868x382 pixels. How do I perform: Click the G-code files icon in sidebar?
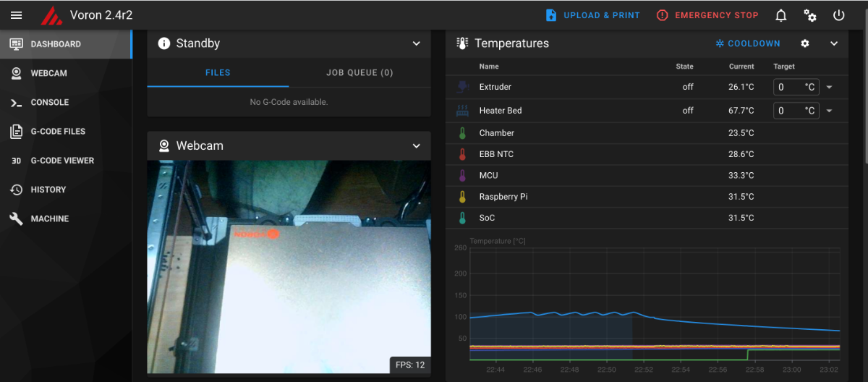16,132
